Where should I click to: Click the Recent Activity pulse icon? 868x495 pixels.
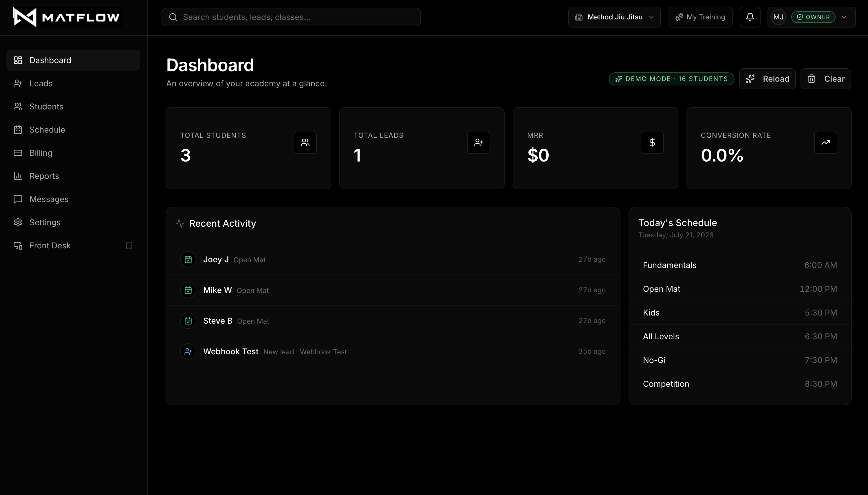click(x=180, y=223)
